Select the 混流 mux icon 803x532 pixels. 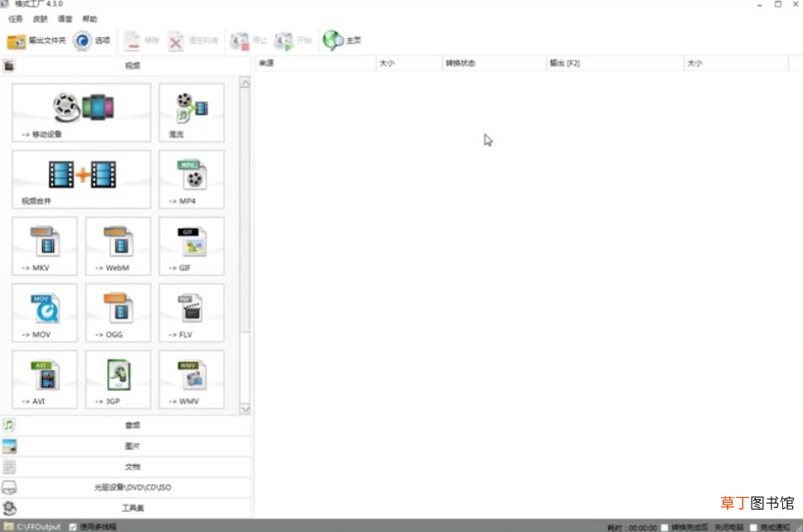click(x=191, y=113)
